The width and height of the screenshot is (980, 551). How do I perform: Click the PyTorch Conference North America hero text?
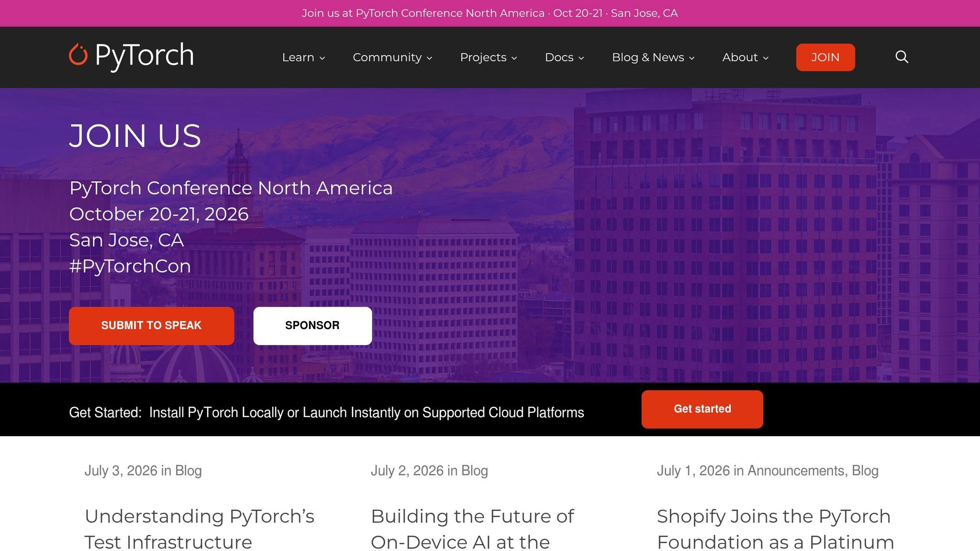tap(231, 188)
